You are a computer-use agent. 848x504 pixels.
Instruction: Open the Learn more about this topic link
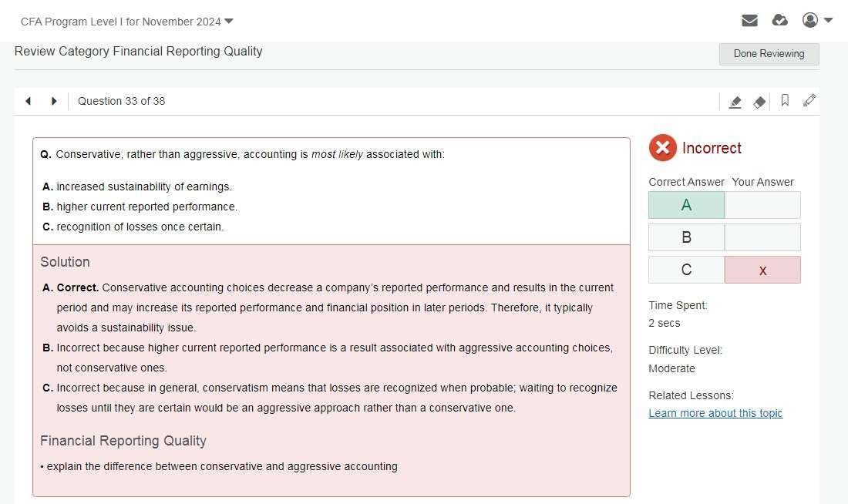[715, 413]
